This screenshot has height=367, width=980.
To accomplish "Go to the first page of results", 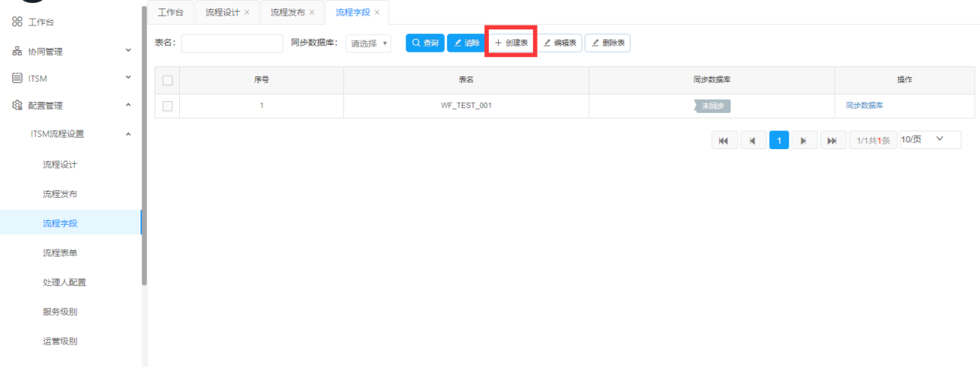I will coord(724,141).
